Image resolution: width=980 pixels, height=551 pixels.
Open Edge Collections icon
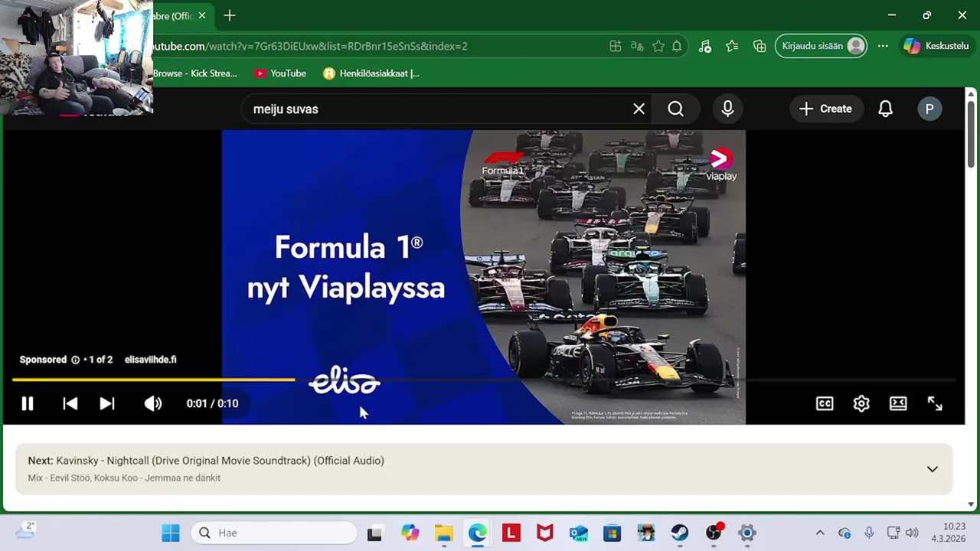[759, 46]
